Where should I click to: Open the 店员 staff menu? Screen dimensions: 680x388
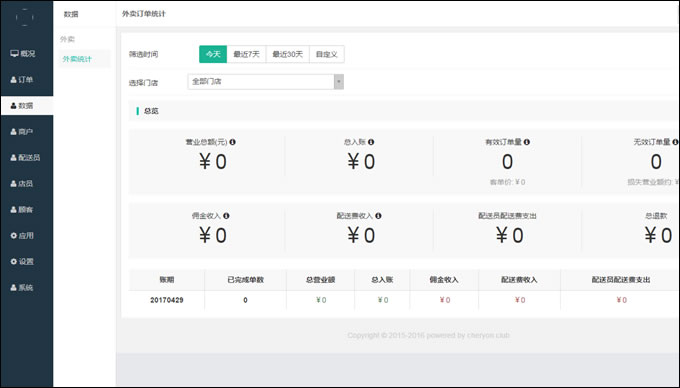tap(27, 184)
